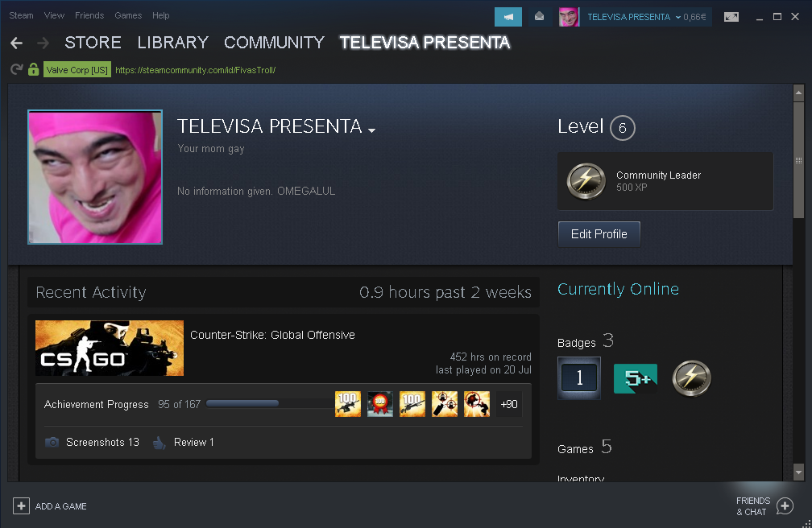Click the '452 hrs on record' text
The image size is (812, 528).
[x=491, y=357]
